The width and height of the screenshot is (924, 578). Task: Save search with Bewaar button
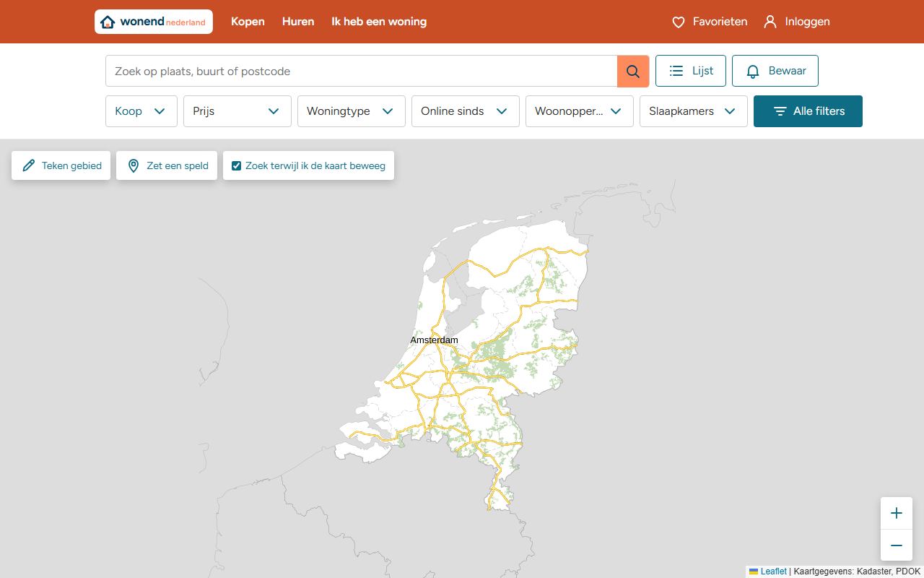(775, 71)
